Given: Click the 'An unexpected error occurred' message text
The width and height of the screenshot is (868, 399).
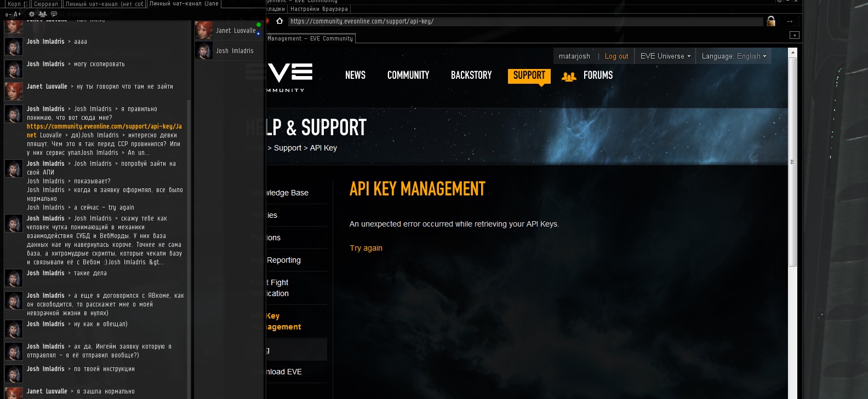Looking at the screenshot, I should pyautogui.click(x=454, y=224).
